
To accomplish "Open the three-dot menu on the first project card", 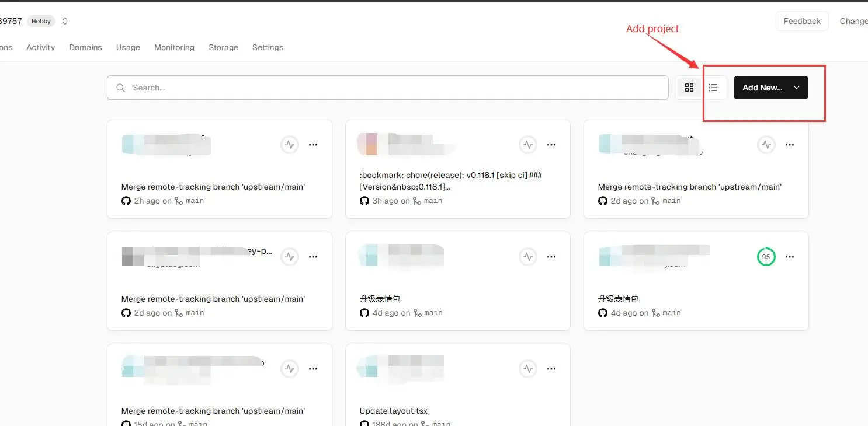I will pos(313,145).
